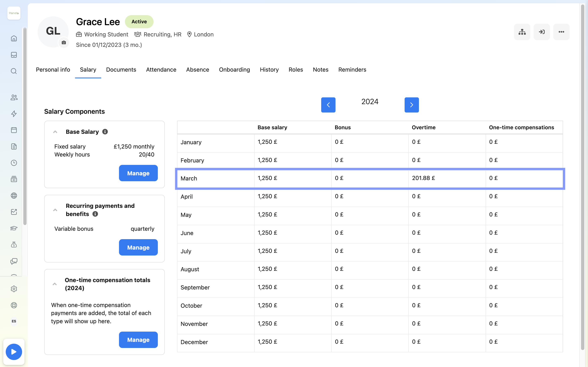This screenshot has width=588, height=367.
Task: Click the Base Salary info icon
Action: tap(105, 132)
